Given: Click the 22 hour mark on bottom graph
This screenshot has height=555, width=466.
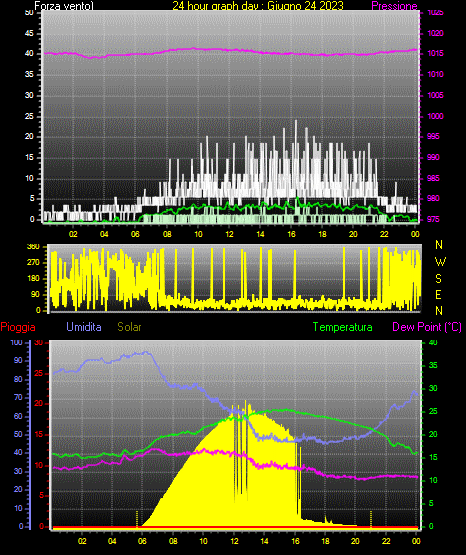Looking at the screenshot, I should pyautogui.click(x=386, y=541).
